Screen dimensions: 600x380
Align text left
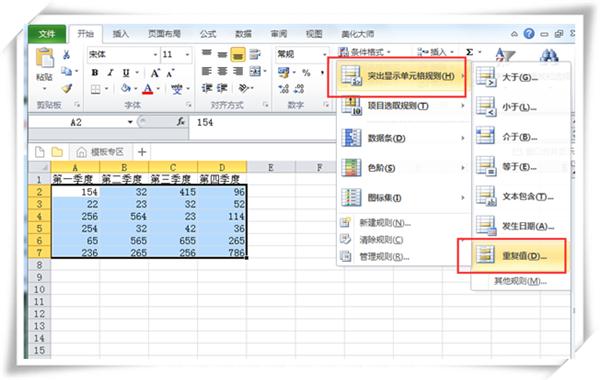(207, 71)
